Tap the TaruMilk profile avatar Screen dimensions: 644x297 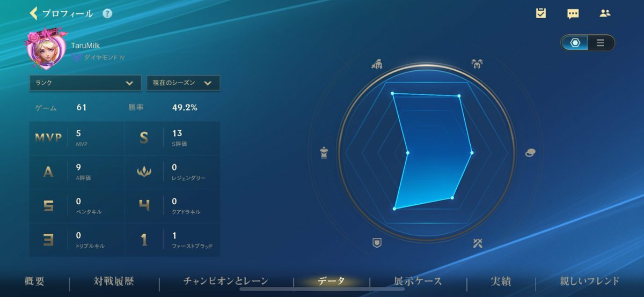47,51
